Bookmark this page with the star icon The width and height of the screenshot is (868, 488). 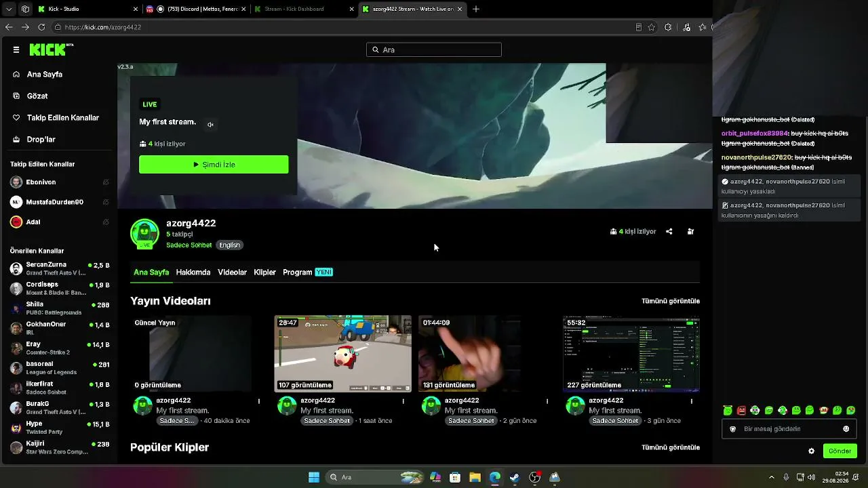tap(652, 27)
